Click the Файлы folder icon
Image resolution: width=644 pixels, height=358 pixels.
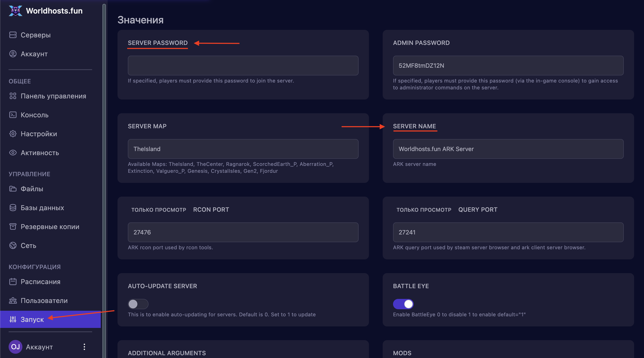point(13,189)
